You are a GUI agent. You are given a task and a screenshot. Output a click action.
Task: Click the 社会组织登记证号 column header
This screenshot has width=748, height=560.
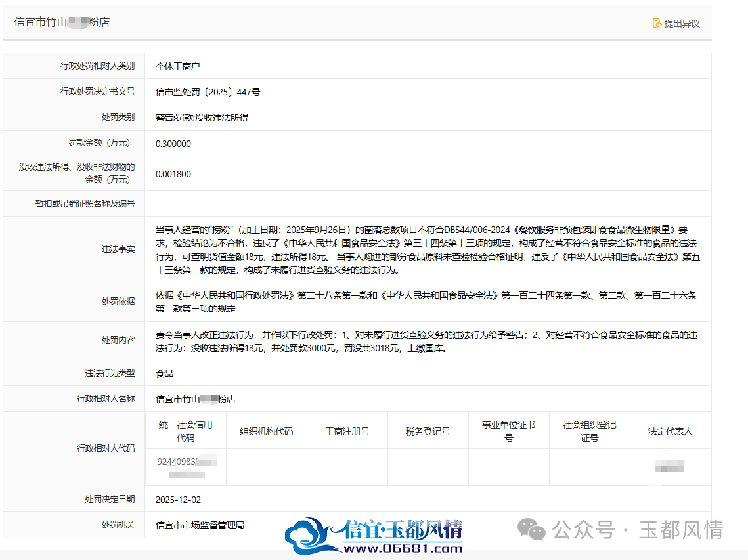(590, 431)
